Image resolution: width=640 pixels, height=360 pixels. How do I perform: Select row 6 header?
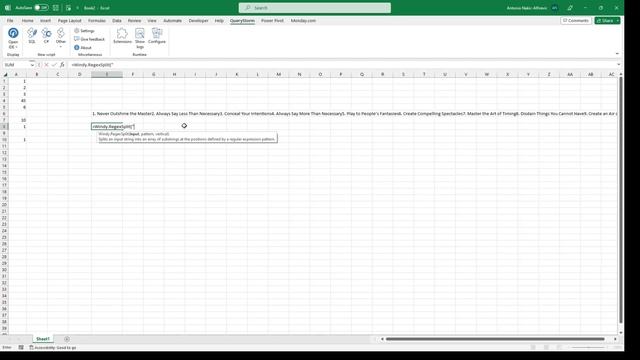(x=4, y=113)
